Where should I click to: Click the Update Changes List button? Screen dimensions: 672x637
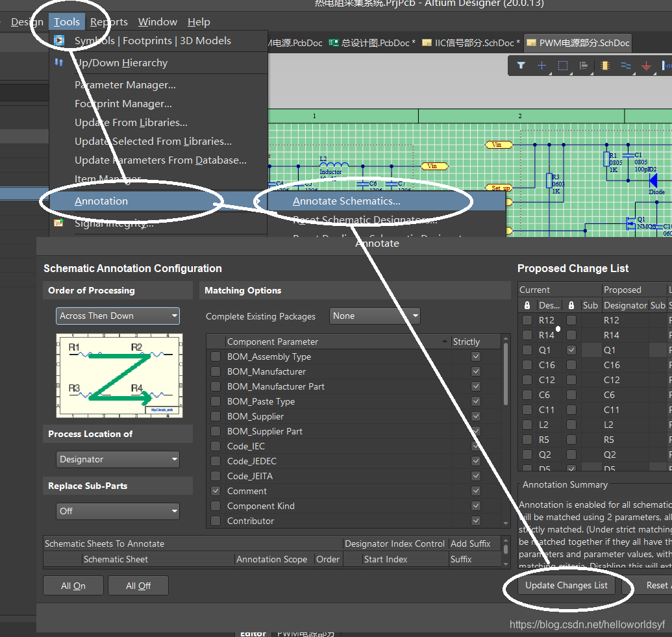566,585
